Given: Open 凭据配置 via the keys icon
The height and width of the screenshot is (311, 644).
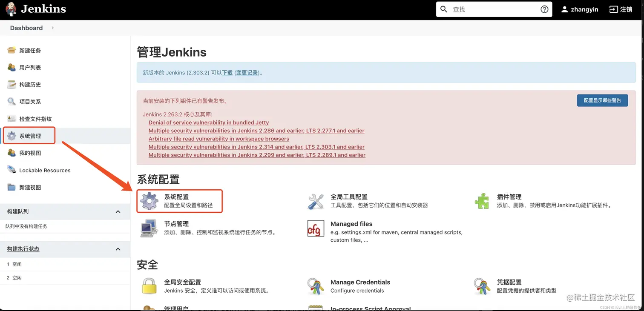Looking at the screenshot, I should (x=482, y=285).
